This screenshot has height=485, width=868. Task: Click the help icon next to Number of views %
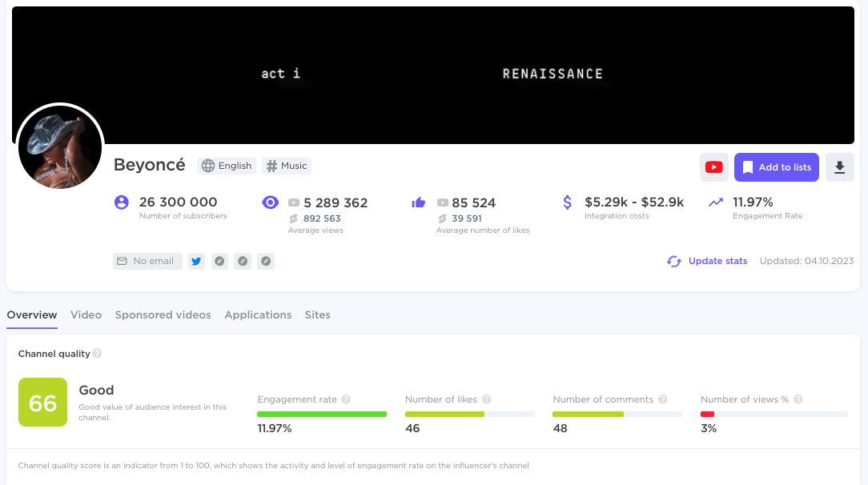point(798,399)
